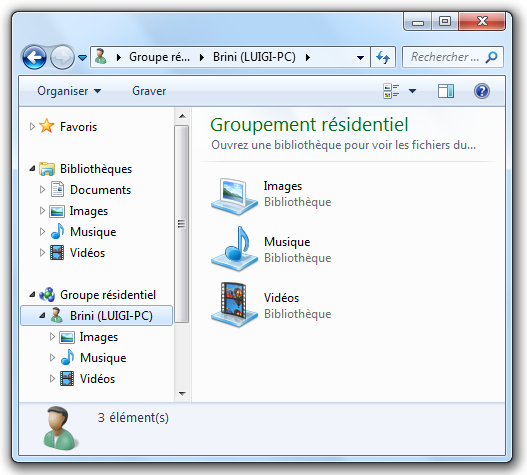Select the Images library large icon
527x475 pixels.
tap(235, 196)
